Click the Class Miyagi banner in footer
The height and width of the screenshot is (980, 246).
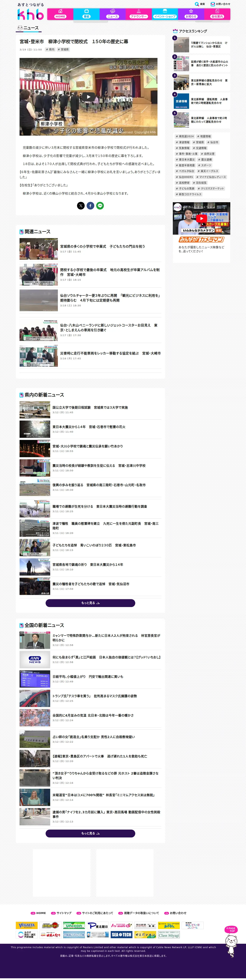169,934
